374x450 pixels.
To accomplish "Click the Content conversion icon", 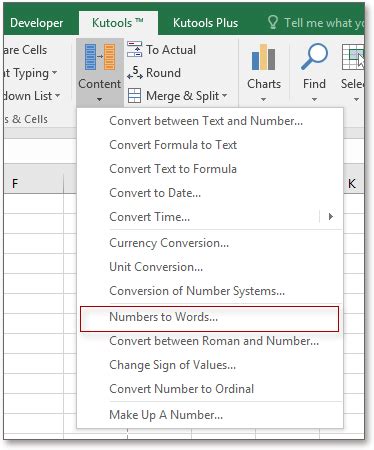I will [x=100, y=57].
